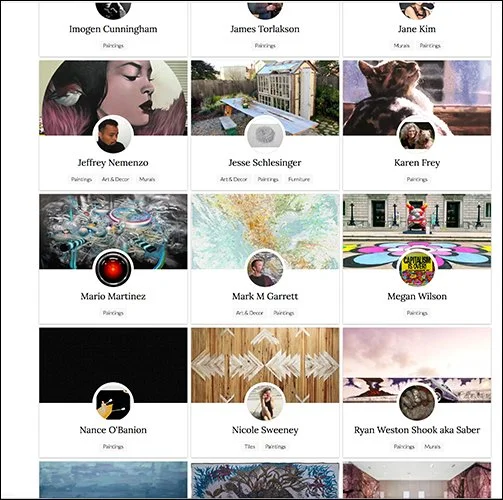
Task: Select Nance O'Banion's avatar icon
Action: click(113, 403)
